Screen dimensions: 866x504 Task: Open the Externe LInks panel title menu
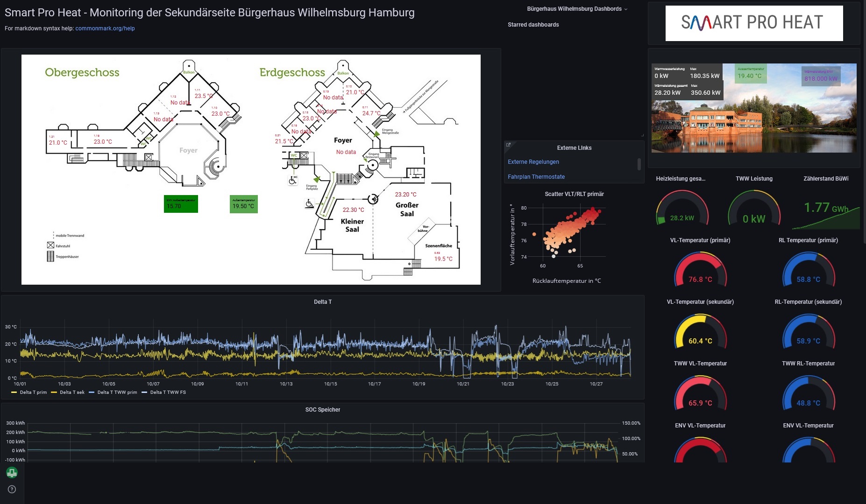tap(574, 148)
